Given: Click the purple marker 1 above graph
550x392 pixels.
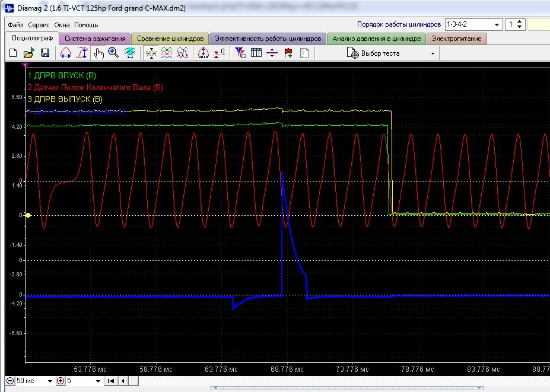Looking at the screenshot, I should tap(25, 65).
